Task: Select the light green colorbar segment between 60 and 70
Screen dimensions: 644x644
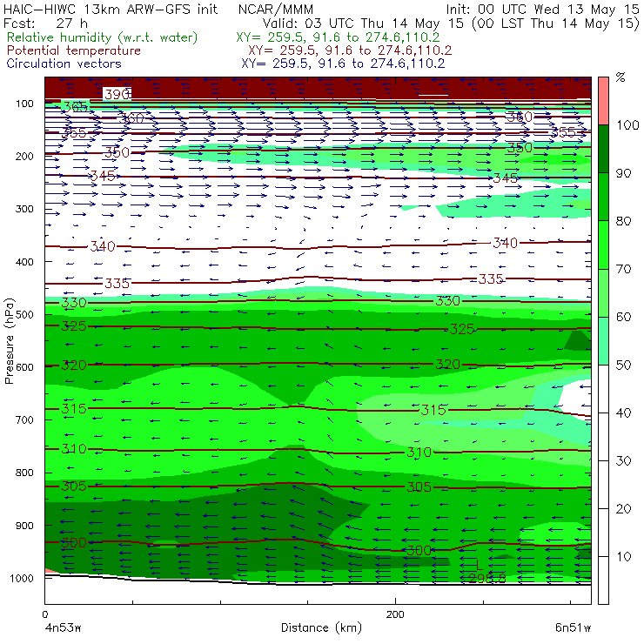Action: (603, 292)
